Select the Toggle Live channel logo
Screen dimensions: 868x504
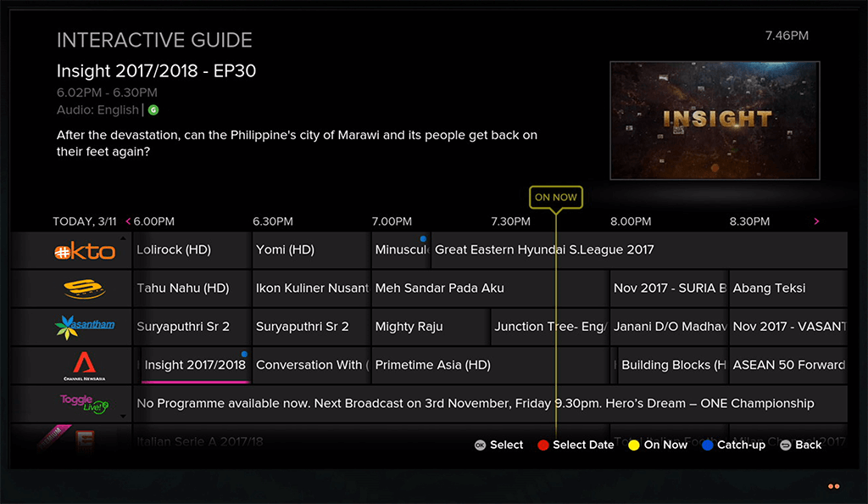[84, 404]
